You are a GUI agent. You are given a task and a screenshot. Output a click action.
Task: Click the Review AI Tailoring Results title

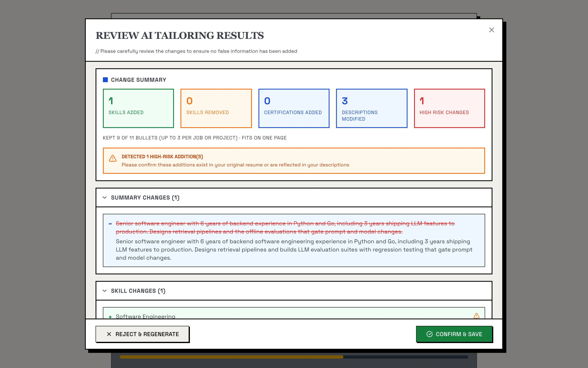coord(179,36)
